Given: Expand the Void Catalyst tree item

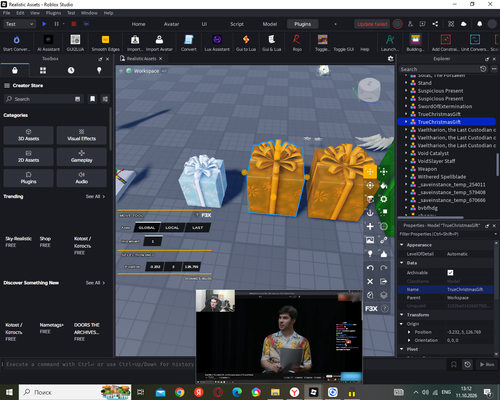Looking at the screenshot, I should (x=406, y=153).
